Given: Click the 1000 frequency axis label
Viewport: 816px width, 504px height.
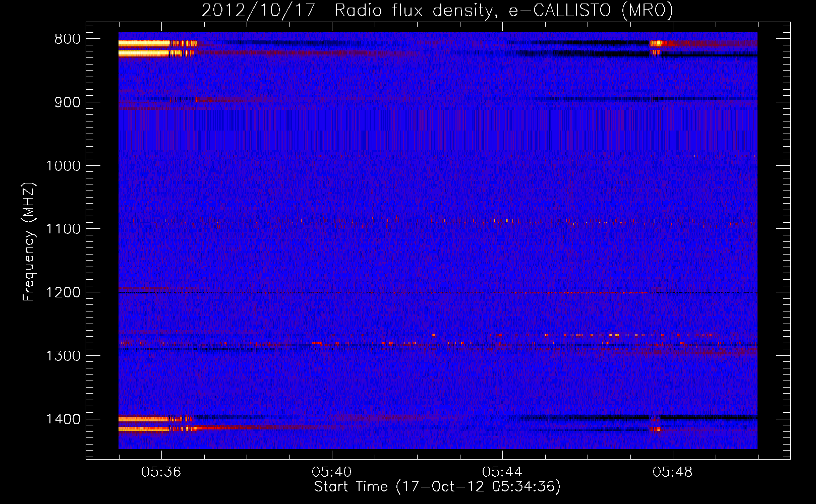Looking at the screenshot, I should pos(63,166).
